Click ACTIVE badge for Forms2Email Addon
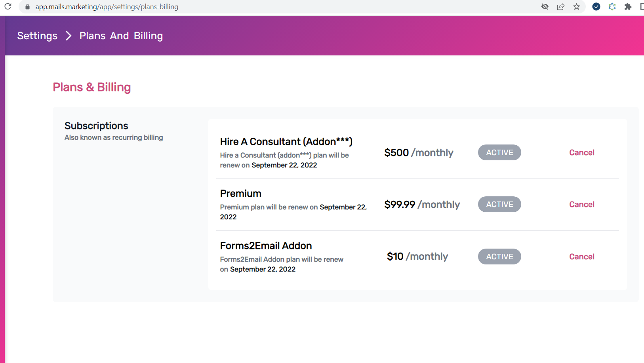 (499, 257)
